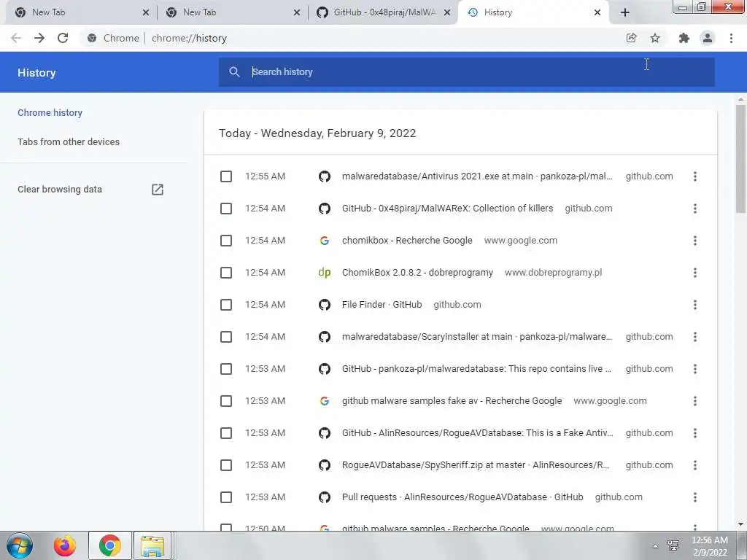
Task: Select Chrome history in sidebar
Action: pos(50,113)
